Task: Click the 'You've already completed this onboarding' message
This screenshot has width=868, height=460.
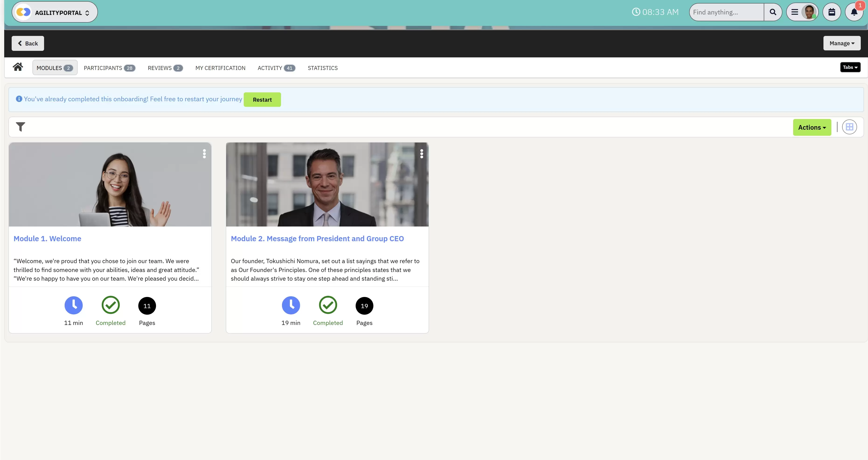Action: 133,99
